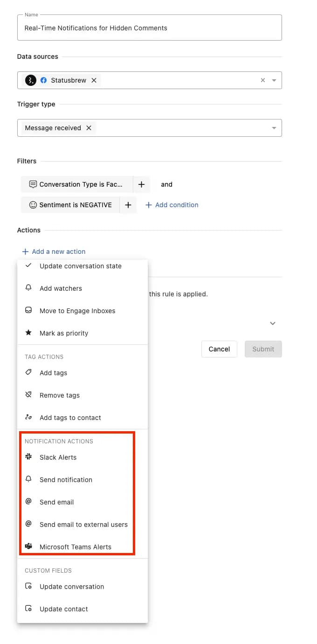Click the tag icon next to Add tags
Viewport: 317px width, 644px height.
[28, 372]
